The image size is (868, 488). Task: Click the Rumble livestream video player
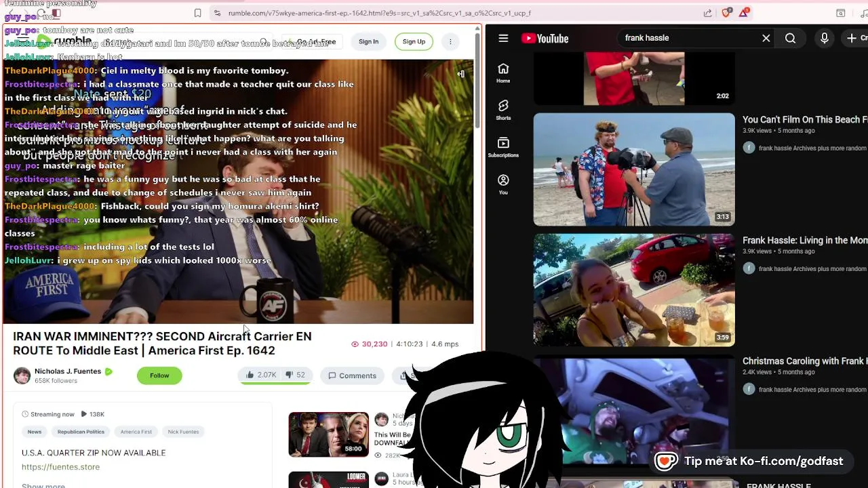239,191
